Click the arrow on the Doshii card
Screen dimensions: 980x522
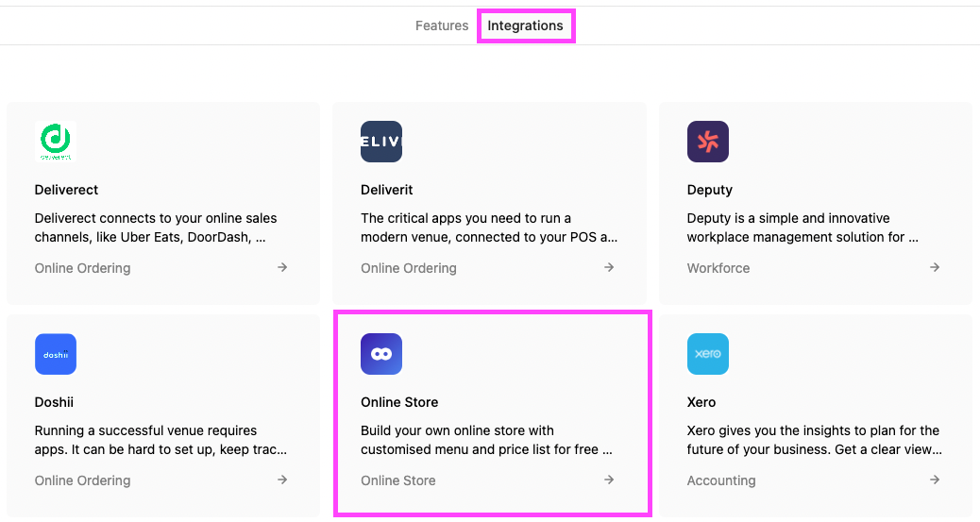282,480
